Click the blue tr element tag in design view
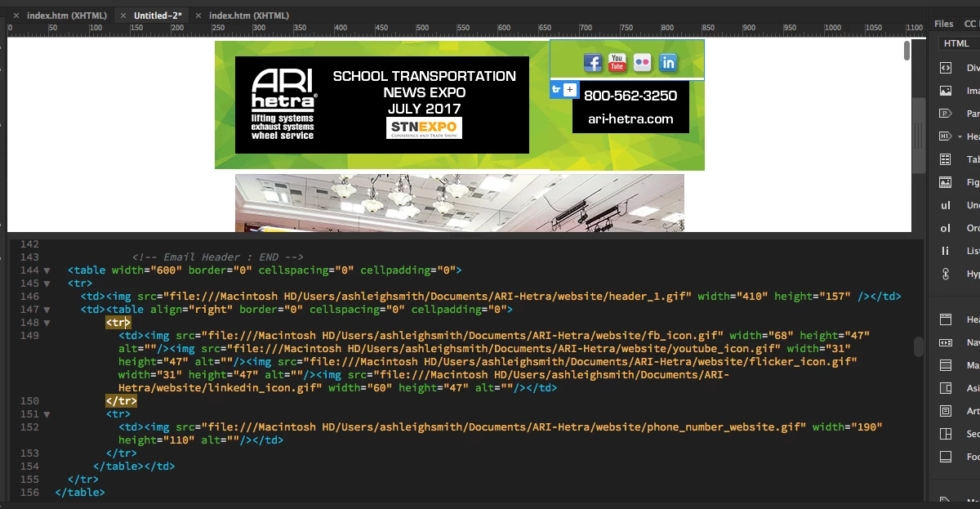 click(556, 89)
